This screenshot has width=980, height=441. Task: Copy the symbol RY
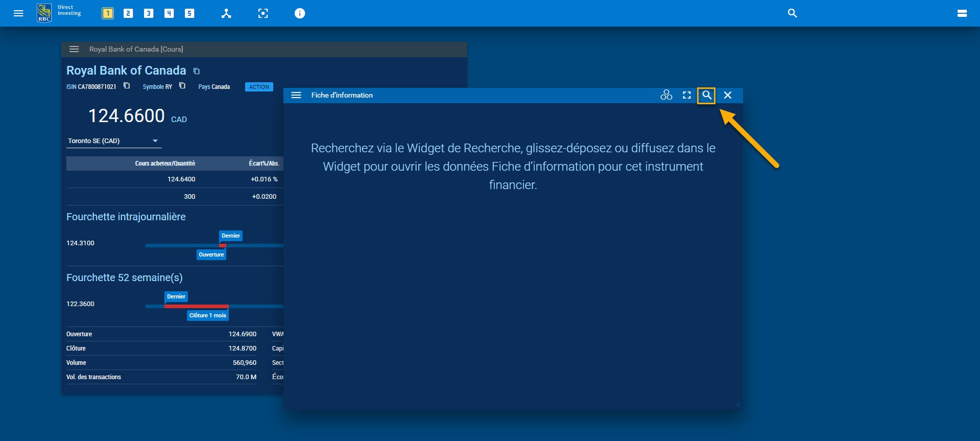coord(182,86)
